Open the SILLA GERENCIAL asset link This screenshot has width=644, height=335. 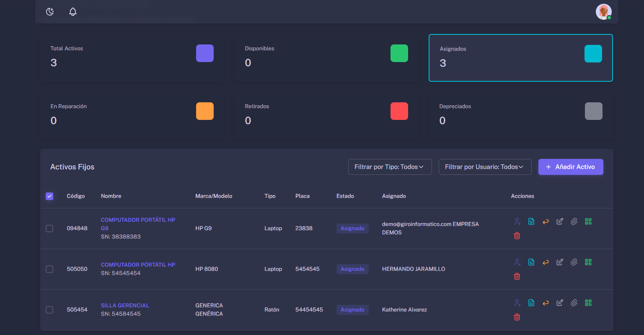point(125,305)
